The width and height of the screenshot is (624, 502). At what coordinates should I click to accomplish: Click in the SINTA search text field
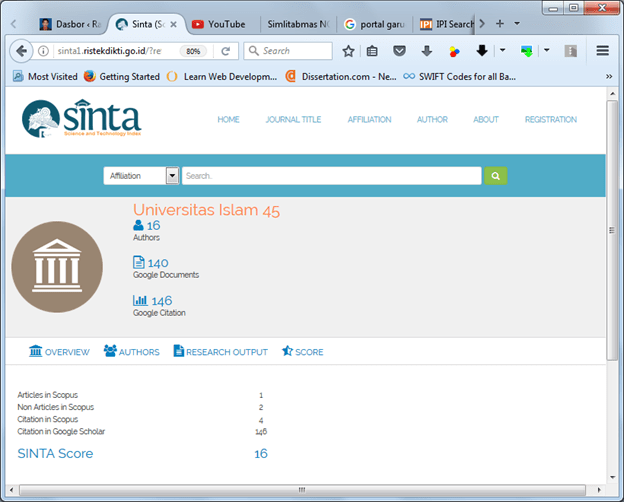330,175
